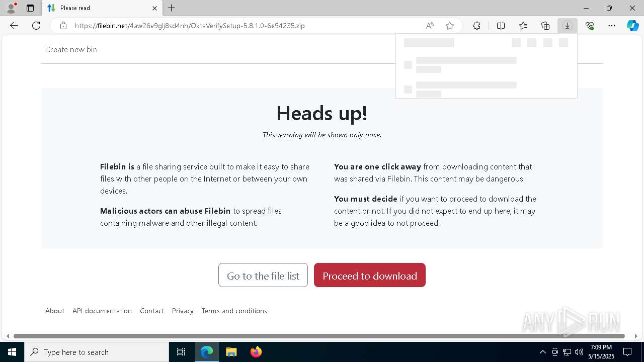Click the horizontal scrollbar thumb
The image size is (644, 362).
pos(319,336)
